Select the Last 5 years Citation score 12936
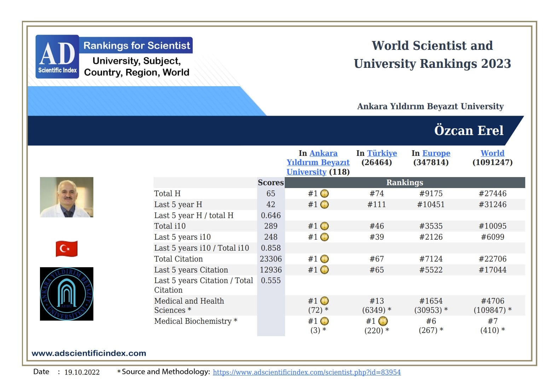Viewport: 556px width, 392px height. coord(271,270)
